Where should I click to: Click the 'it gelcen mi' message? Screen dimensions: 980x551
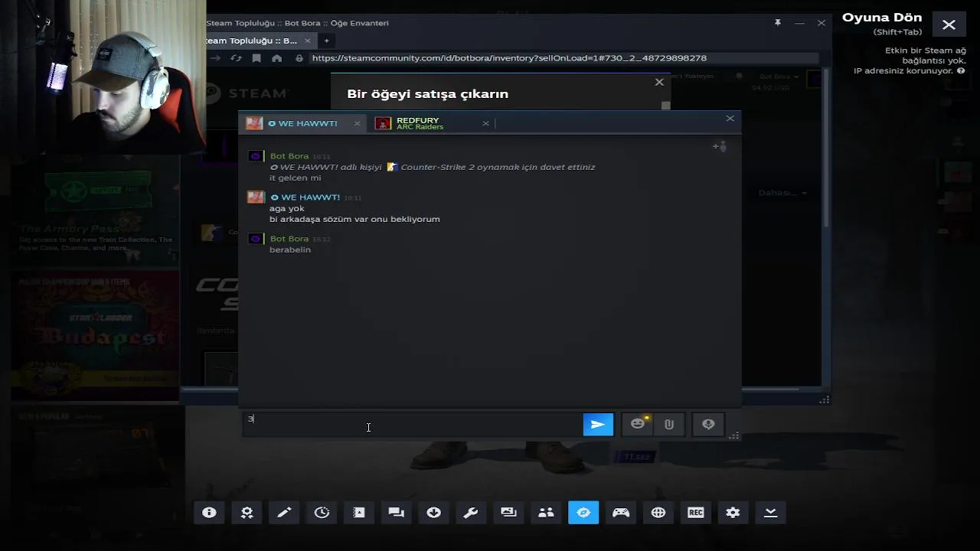click(x=296, y=178)
